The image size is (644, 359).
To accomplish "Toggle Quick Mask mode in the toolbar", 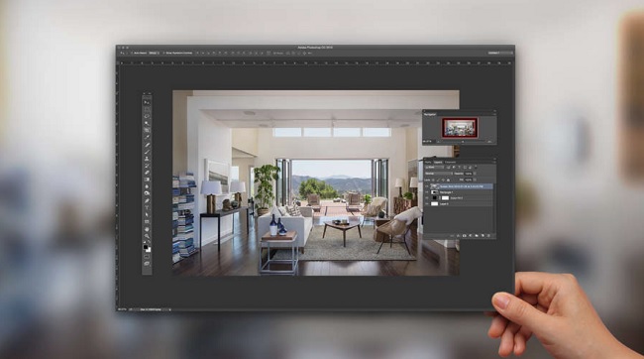I will point(147,256).
